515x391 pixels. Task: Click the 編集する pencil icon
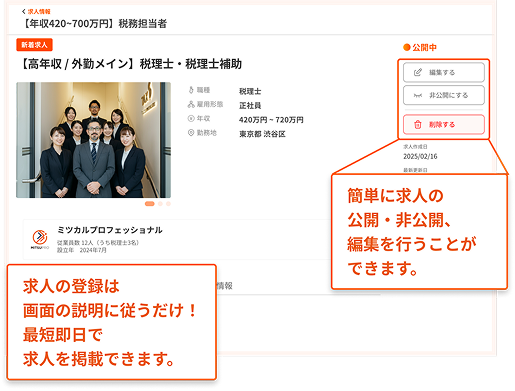(x=418, y=72)
